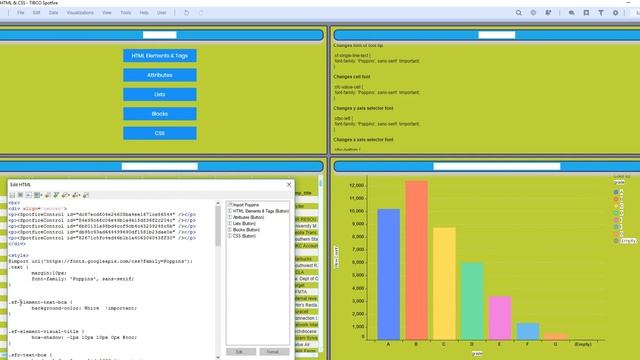Click the white title field of bar chart panel
The width and height of the screenshot is (640, 360).
[497, 166]
